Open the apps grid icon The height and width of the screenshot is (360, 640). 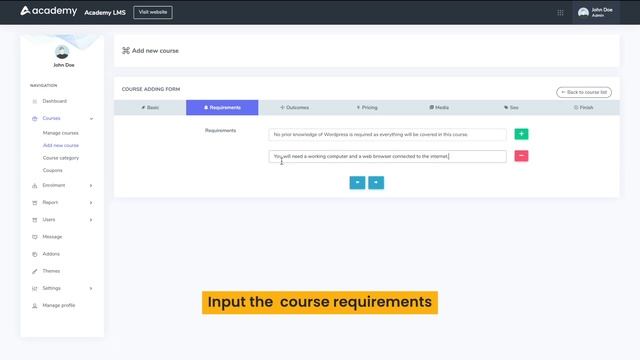coord(560,13)
